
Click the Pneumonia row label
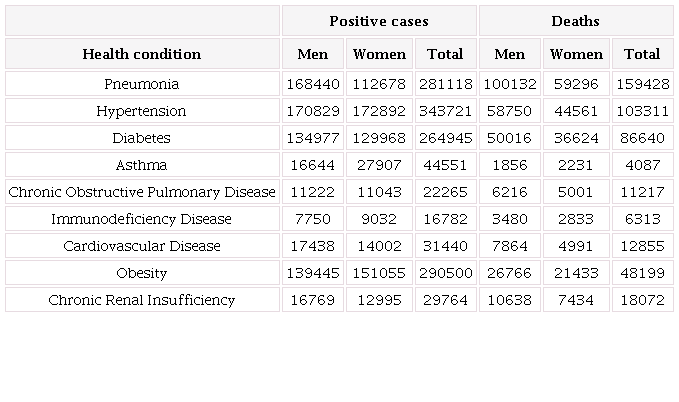142,84
